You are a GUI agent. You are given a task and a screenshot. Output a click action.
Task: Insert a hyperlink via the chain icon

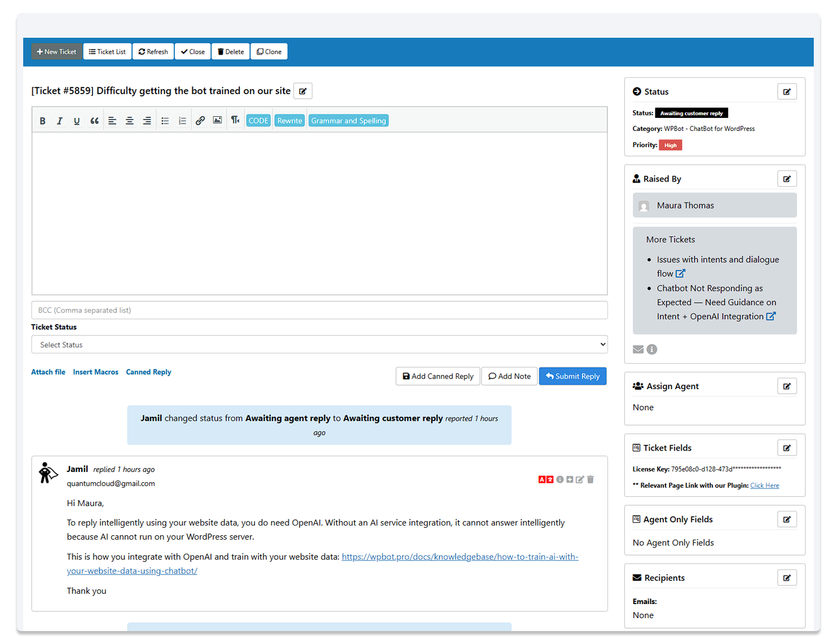[200, 120]
